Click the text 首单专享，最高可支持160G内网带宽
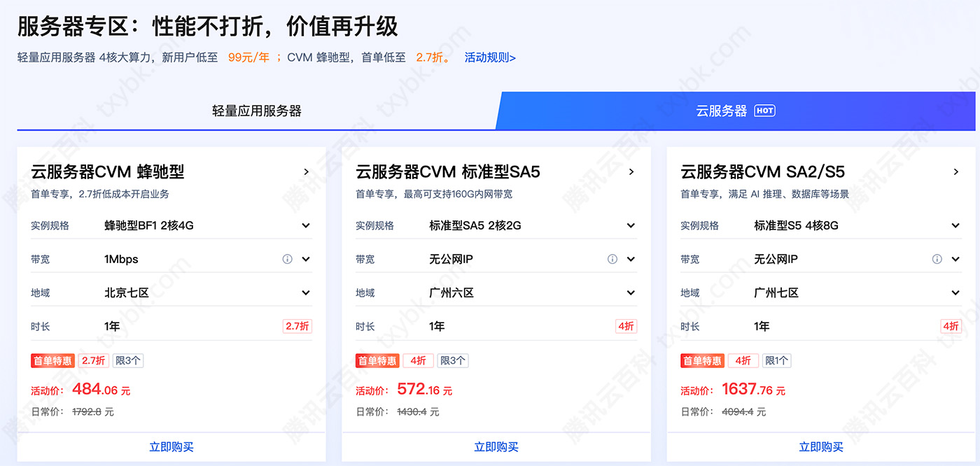Viewport: 980px width, 466px height. coord(434,194)
